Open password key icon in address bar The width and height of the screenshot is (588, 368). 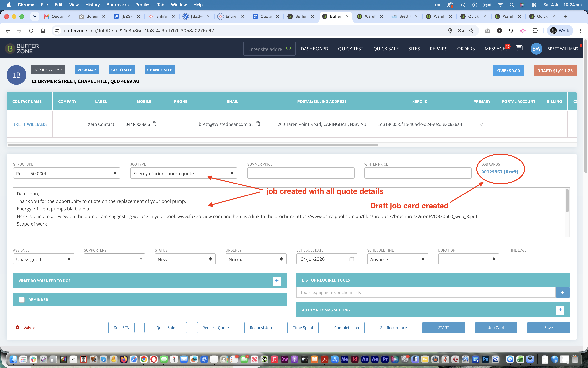(460, 30)
